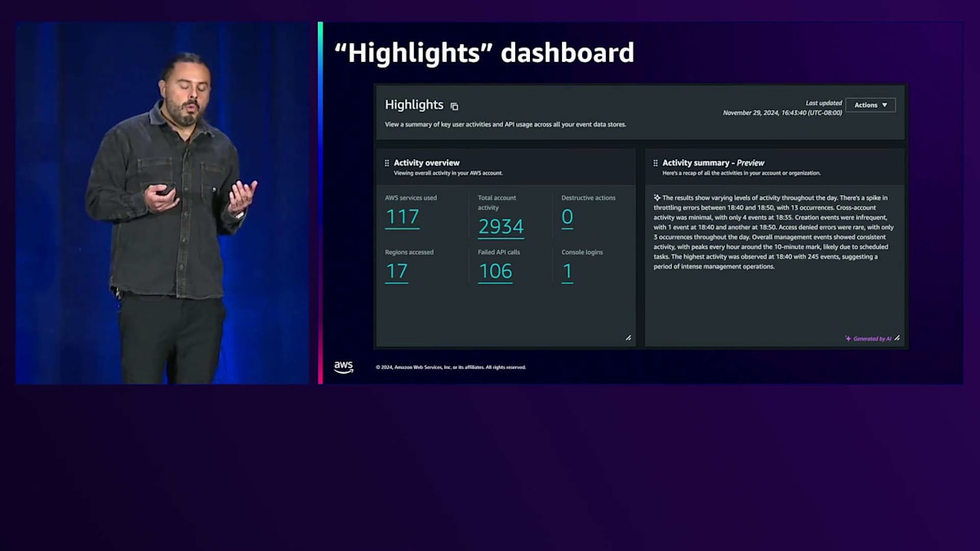Open the 17 regions accessed link
The height and width of the screenshot is (551, 980).
tap(396, 272)
